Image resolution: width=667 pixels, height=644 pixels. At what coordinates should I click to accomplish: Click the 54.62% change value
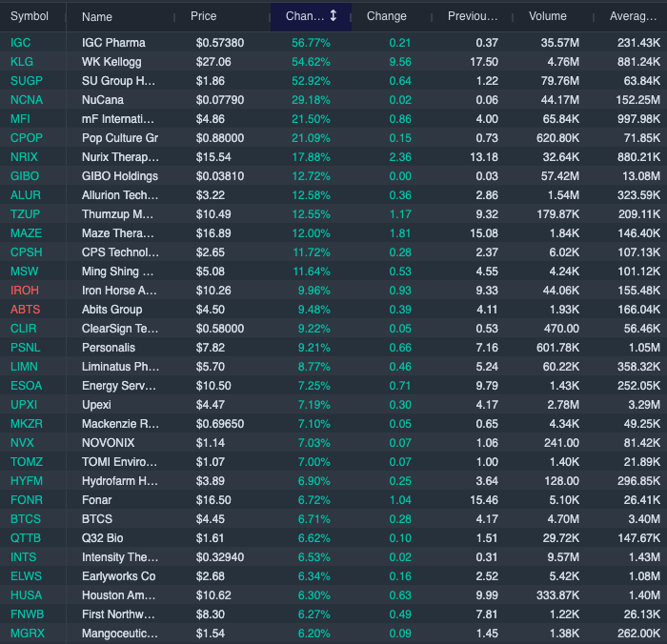(x=311, y=62)
